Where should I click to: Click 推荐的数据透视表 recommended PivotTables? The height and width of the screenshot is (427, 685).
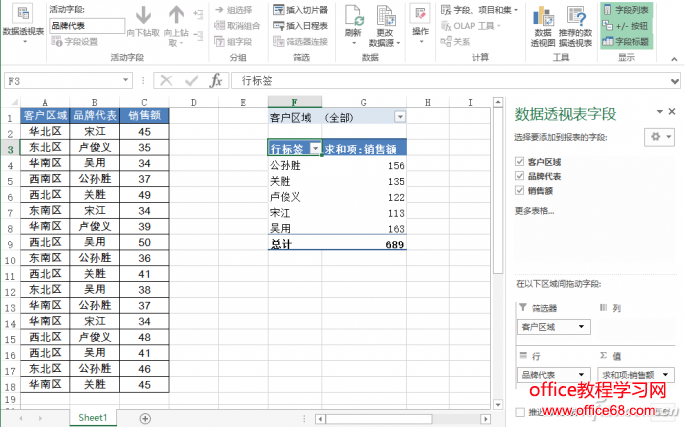coord(575,25)
